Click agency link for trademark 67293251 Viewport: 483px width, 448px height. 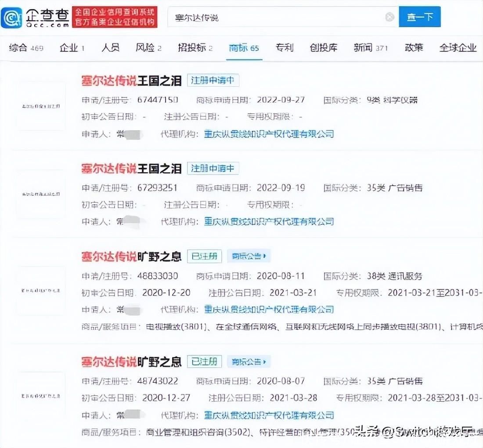(x=269, y=221)
